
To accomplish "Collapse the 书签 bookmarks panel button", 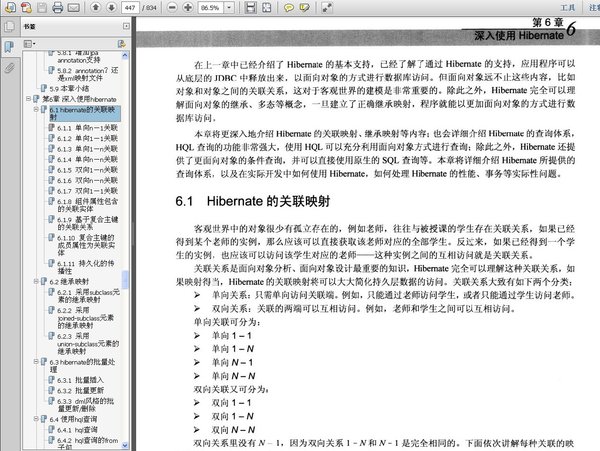I will pos(126,26).
